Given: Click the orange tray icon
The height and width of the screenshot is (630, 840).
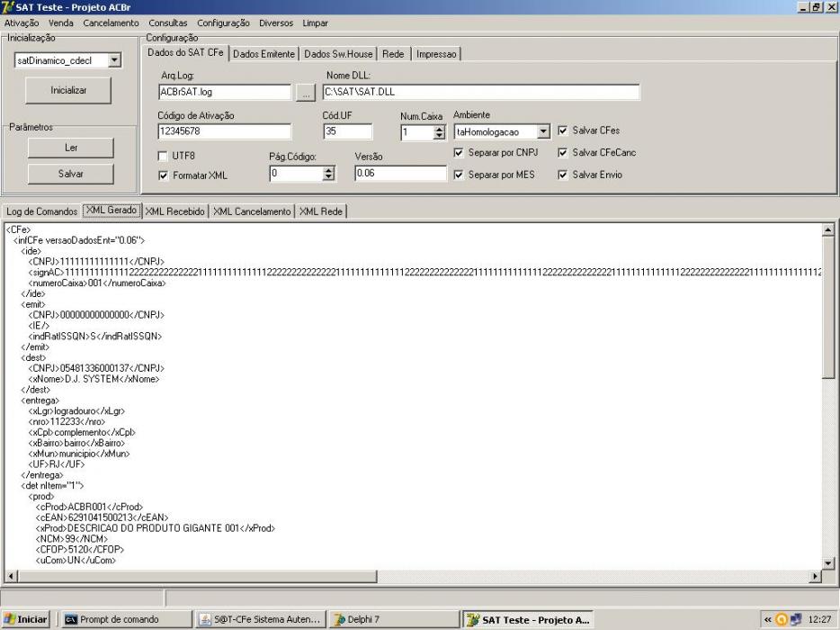Looking at the screenshot, I should click(x=782, y=620).
